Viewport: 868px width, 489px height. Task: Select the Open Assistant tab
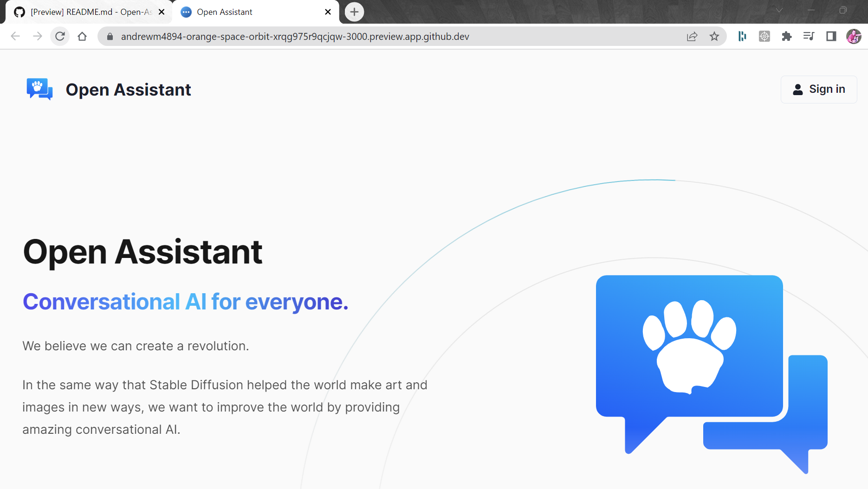click(255, 12)
